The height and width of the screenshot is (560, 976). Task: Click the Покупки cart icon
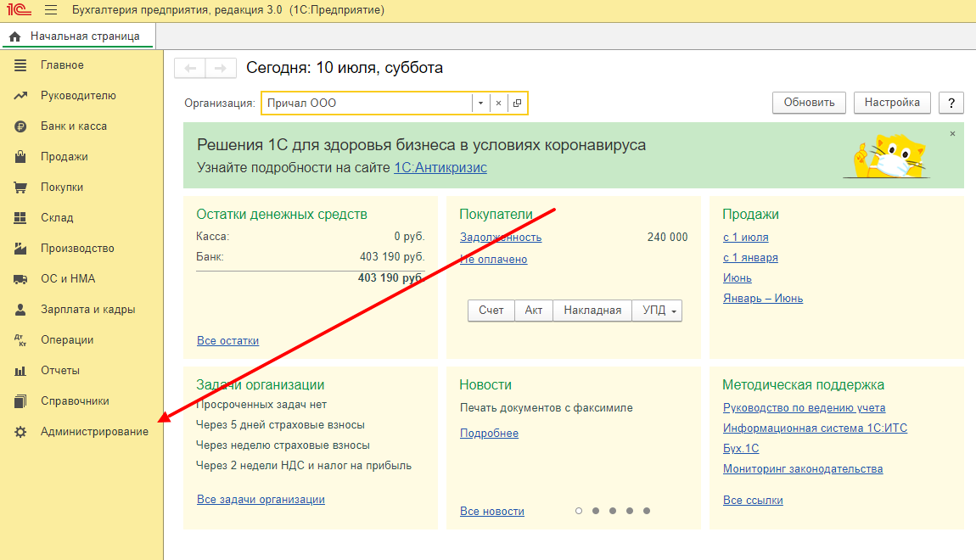[20, 188]
